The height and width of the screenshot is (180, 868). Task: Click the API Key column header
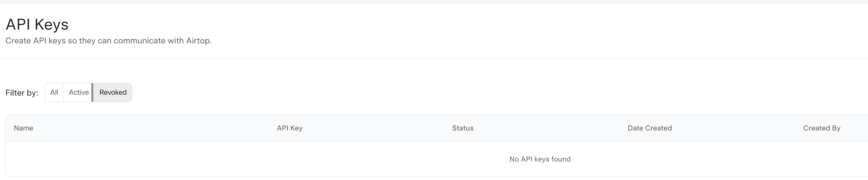(x=290, y=128)
